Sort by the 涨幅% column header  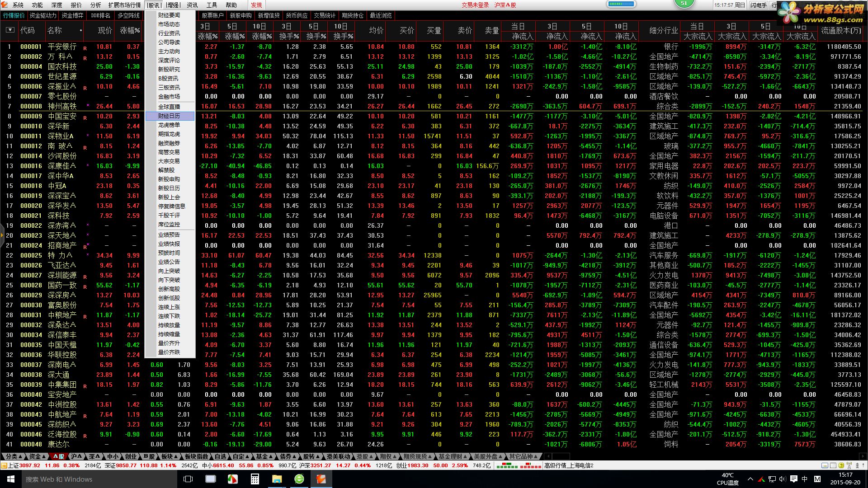[130, 30]
